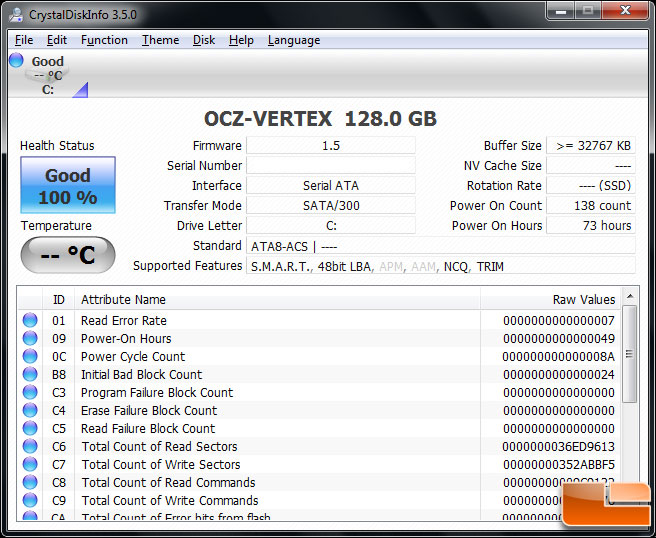Click the status orb beside Program Failure Block Count

tap(30, 393)
